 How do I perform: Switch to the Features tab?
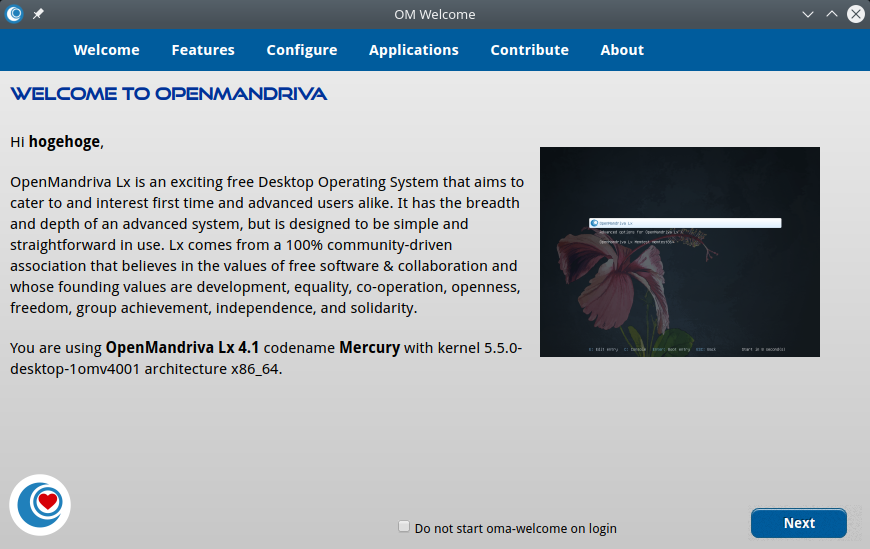tap(203, 50)
